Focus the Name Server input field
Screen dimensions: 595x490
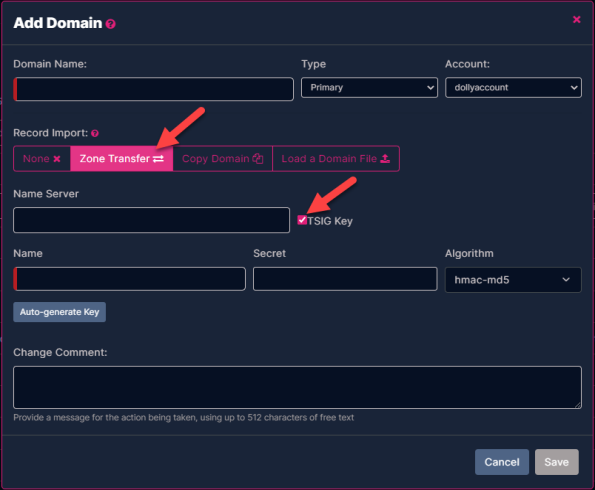click(151, 220)
